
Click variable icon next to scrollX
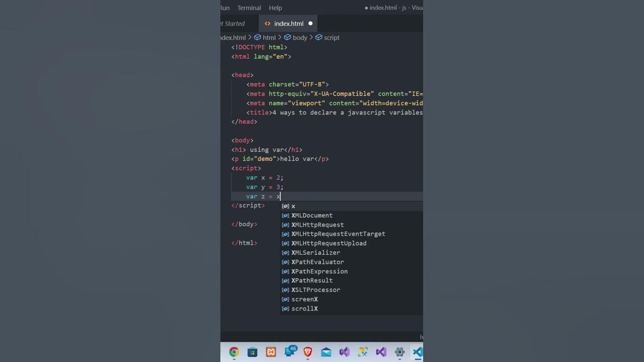[x=285, y=309]
